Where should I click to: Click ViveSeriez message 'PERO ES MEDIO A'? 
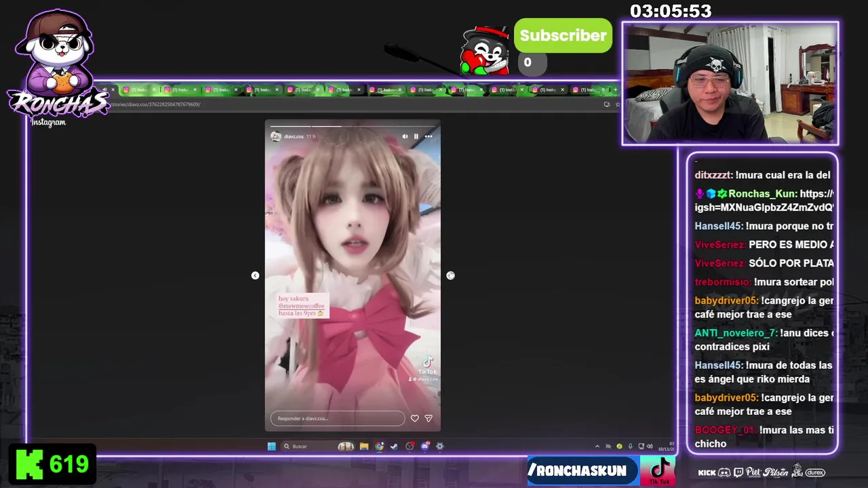[764, 245]
